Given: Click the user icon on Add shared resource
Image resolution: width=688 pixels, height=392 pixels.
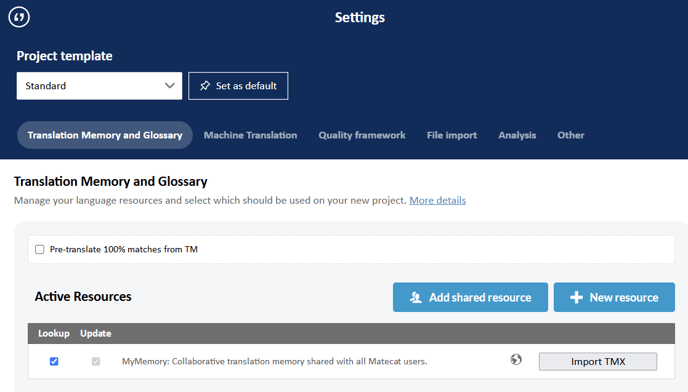Looking at the screenshot, I should [x=416, y=297].
